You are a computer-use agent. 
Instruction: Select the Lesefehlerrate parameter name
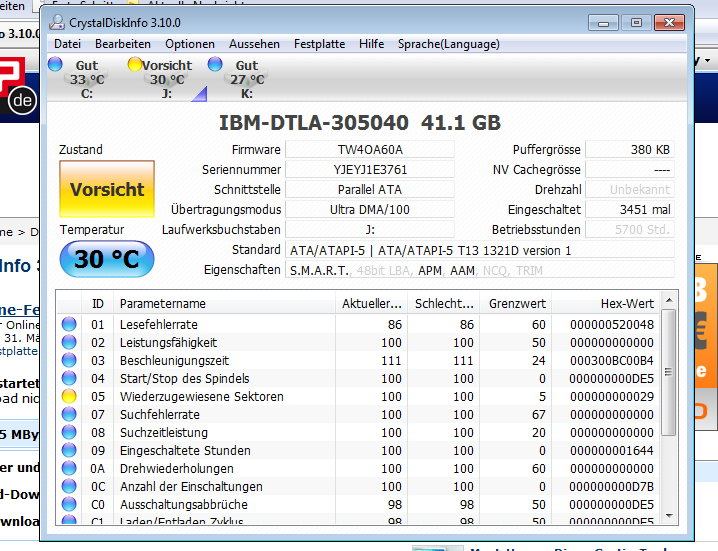pos(158,325)
